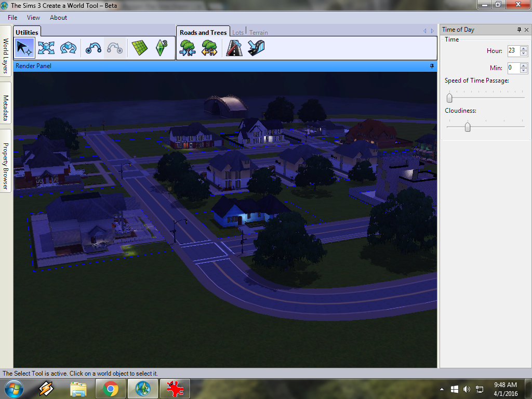532x399 pixels.
Task: Decrease the Min value with down arrow
Action: click(524, 70)
